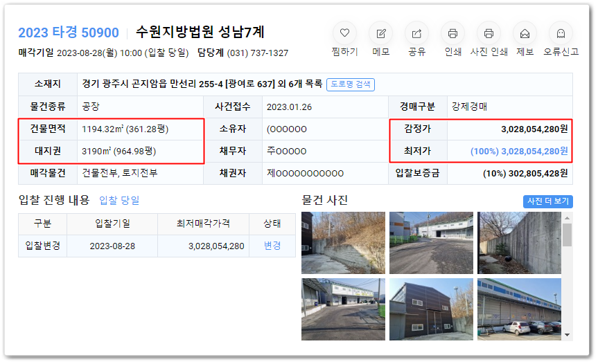Click the 상태 column header

[272, 224]
